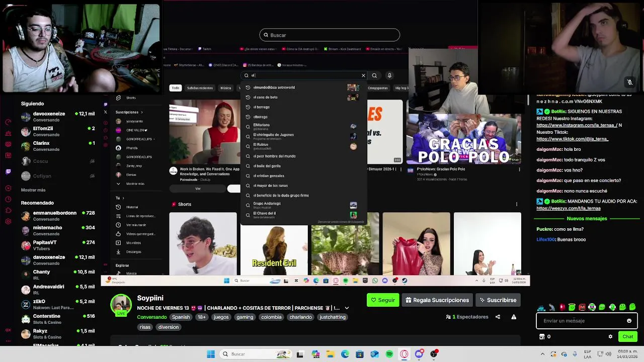
Task: Open File Explorer from the taskbar
Action: [330, 354]
